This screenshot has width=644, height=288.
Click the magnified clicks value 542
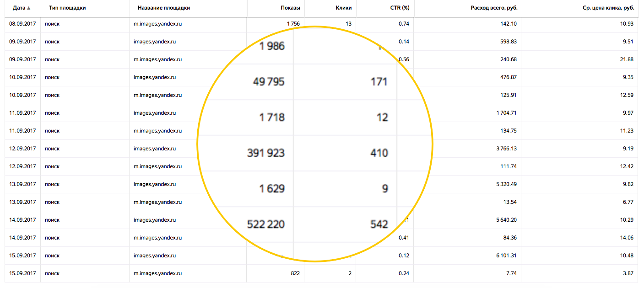[x=379, y=224]
